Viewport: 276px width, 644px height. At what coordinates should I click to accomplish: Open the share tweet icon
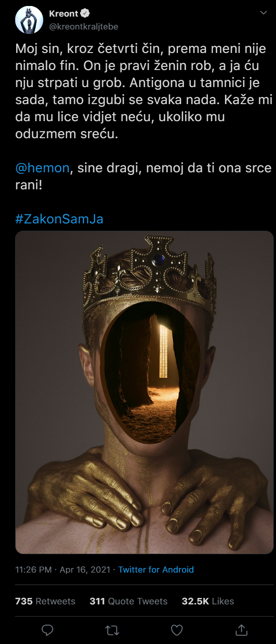click(241, 629)
